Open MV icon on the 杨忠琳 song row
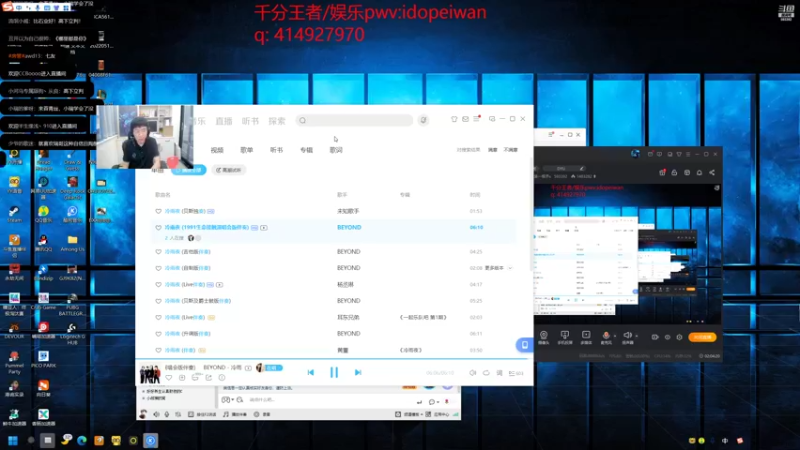This screenshot has width=800, height=450. tap(219, 285)
